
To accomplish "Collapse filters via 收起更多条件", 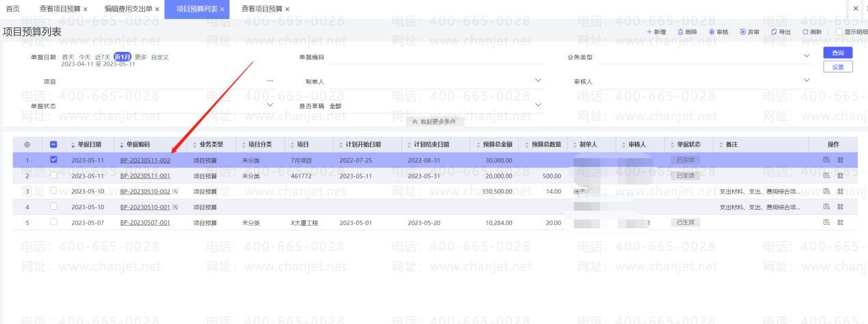I will [434, 122].
